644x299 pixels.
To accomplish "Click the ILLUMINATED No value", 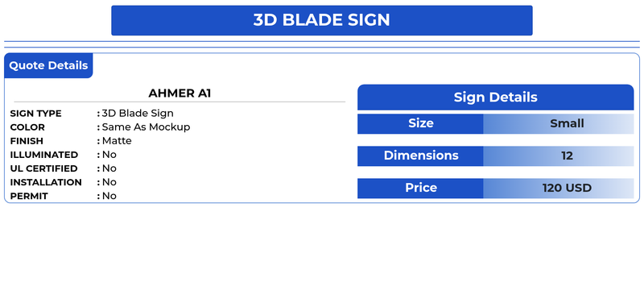I will tap(109, 155).
